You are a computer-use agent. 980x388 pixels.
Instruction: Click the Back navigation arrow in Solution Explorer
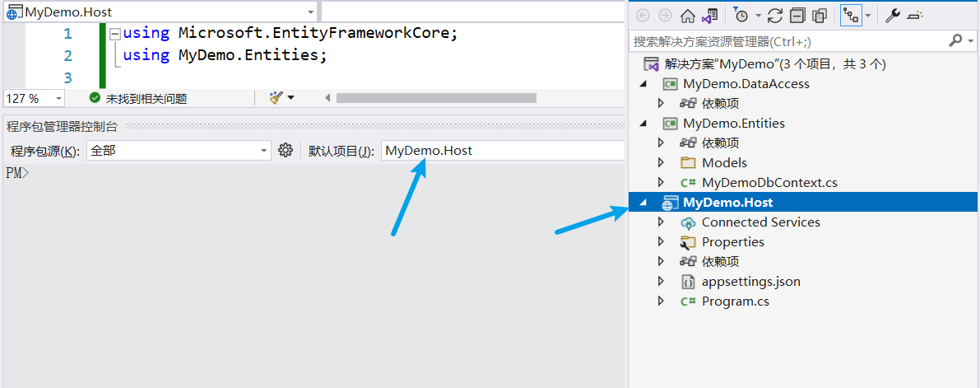point(643,15)
